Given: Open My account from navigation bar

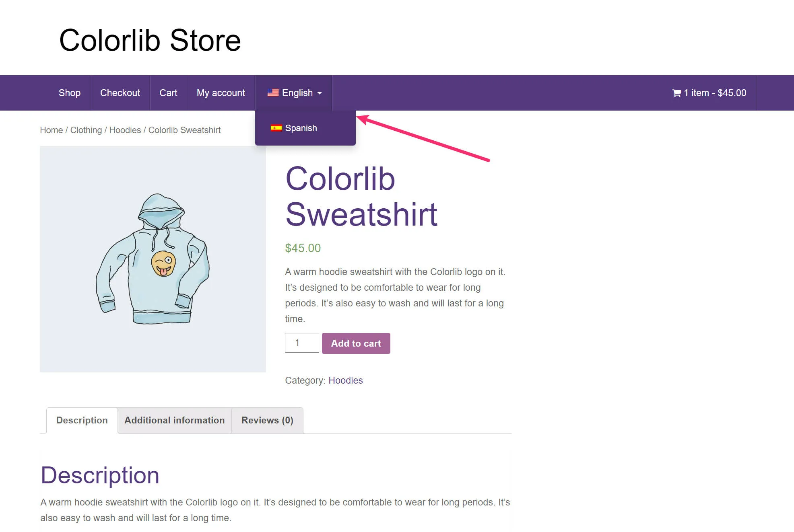Looking at the screenshot, I should click(x=221, y=93).
